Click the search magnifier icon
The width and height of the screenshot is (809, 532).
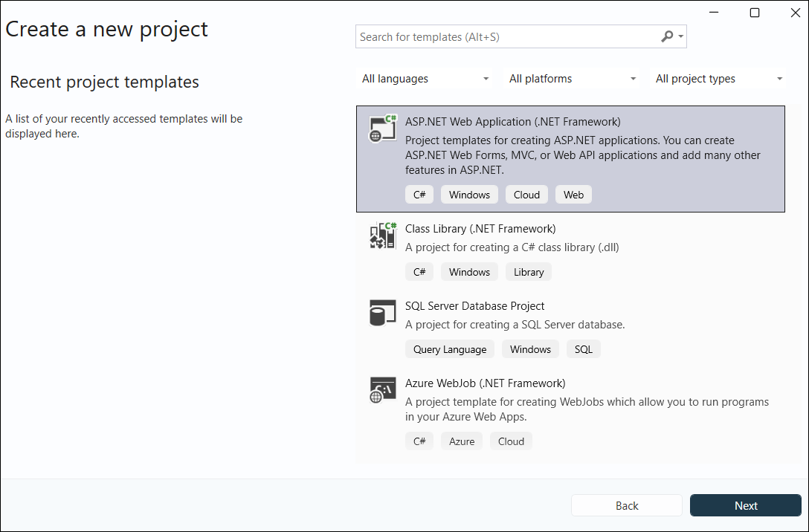(x=667, y=36)
